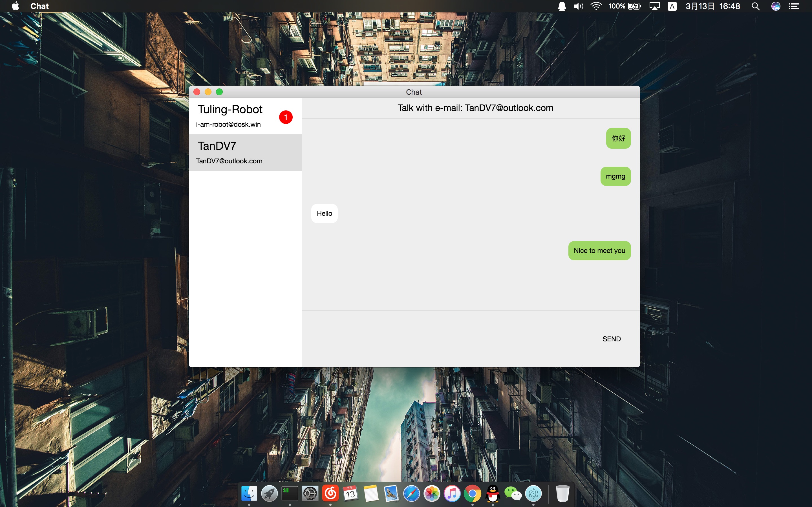The image size is (812, 507).
Task: Click the Nice to meet you bubble
Action: (x=599, y=250)
